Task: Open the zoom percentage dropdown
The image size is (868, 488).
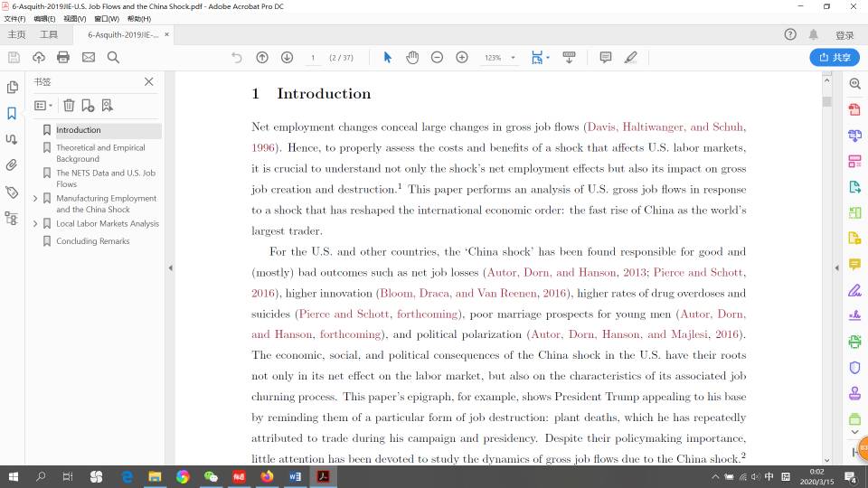Action: (x=514, y=58)
